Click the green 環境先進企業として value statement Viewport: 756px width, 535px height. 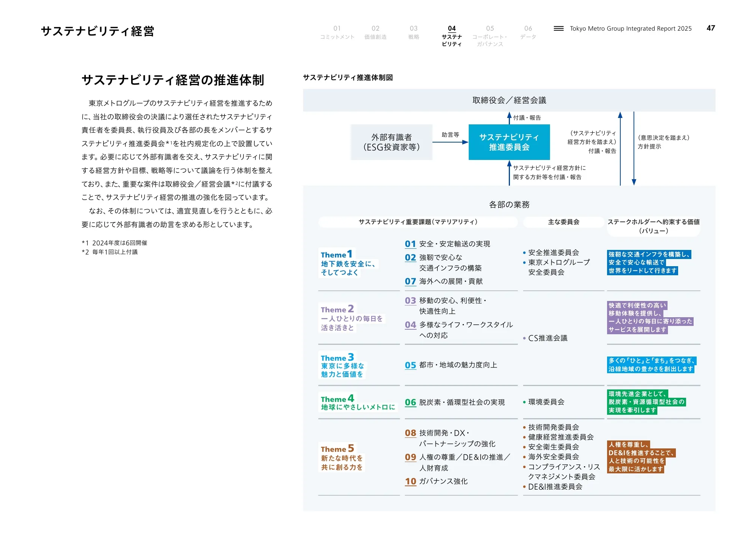646,402
